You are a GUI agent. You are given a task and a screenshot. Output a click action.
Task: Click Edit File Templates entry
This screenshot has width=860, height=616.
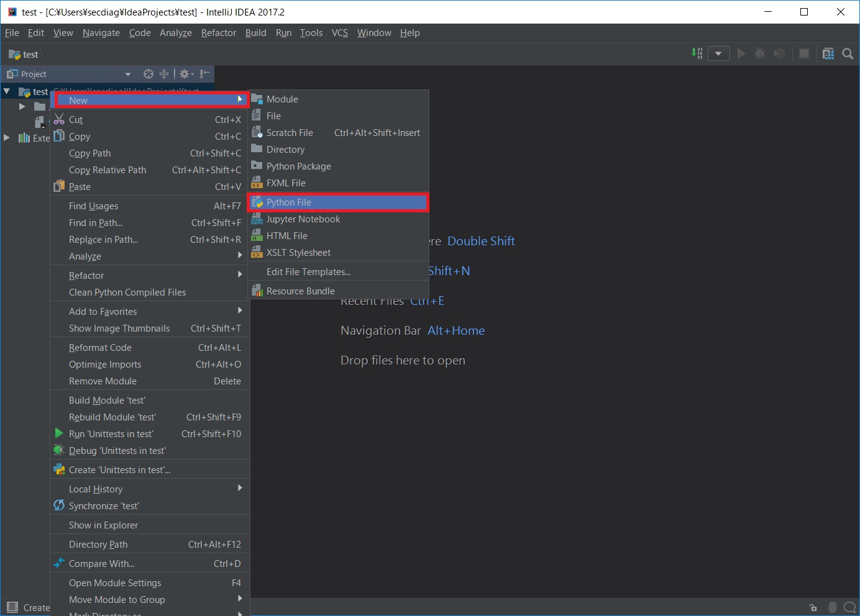click(x=308, y=272)
